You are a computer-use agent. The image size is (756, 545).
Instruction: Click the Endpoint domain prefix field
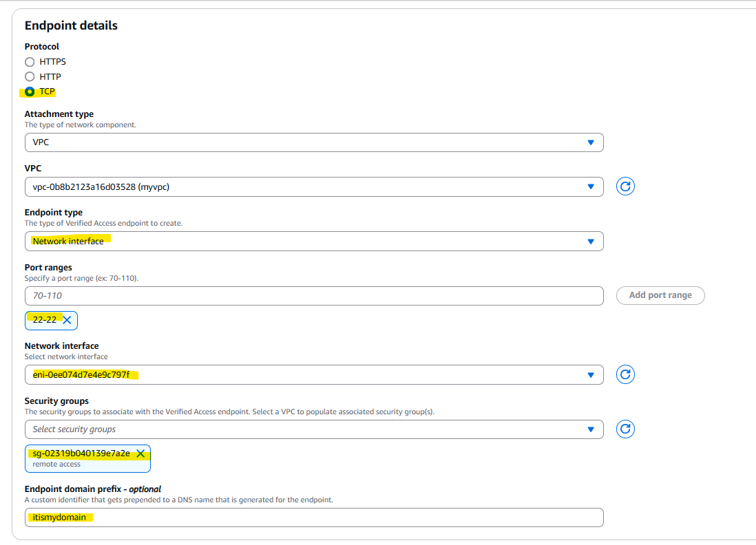coord(313,517)
